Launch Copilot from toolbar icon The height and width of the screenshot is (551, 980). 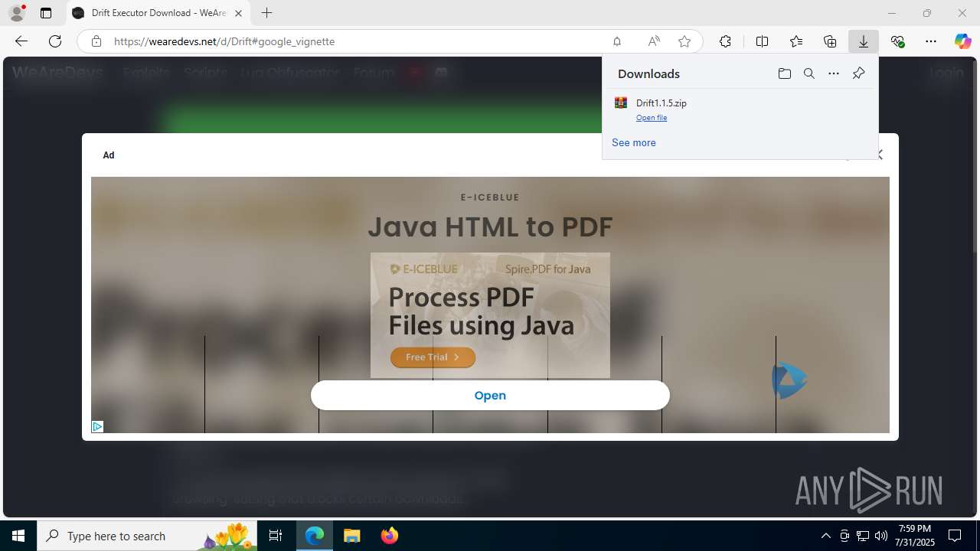pyautogui.click(x=962, y=41)
